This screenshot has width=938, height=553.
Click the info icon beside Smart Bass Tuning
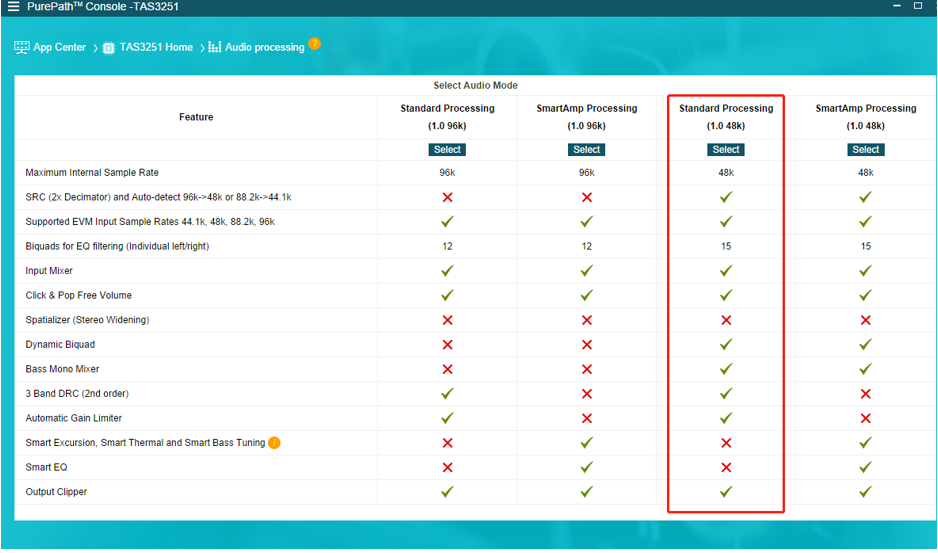(274, 443)
